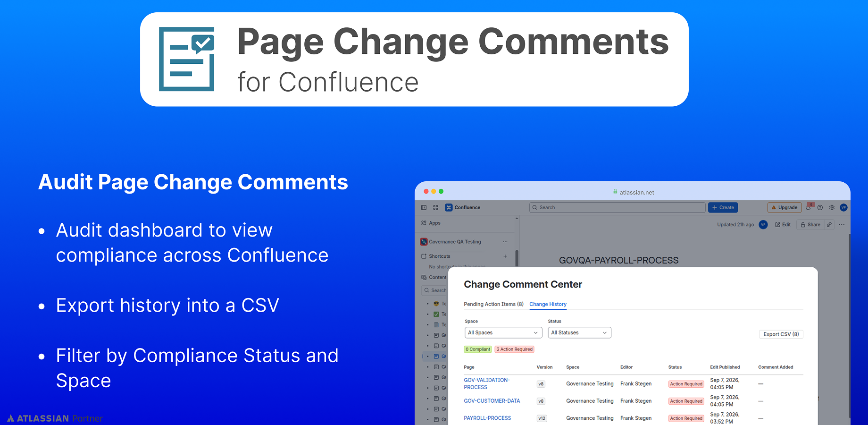Image resolution: width=868 pixels, height=425 pixels.
Task: Click Edit page button
Action: coord(783,225)
